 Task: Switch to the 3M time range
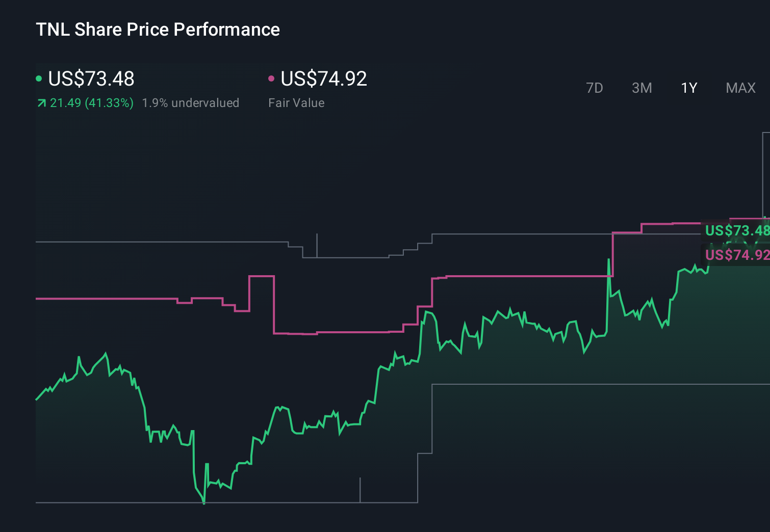(x=641, y=88)
